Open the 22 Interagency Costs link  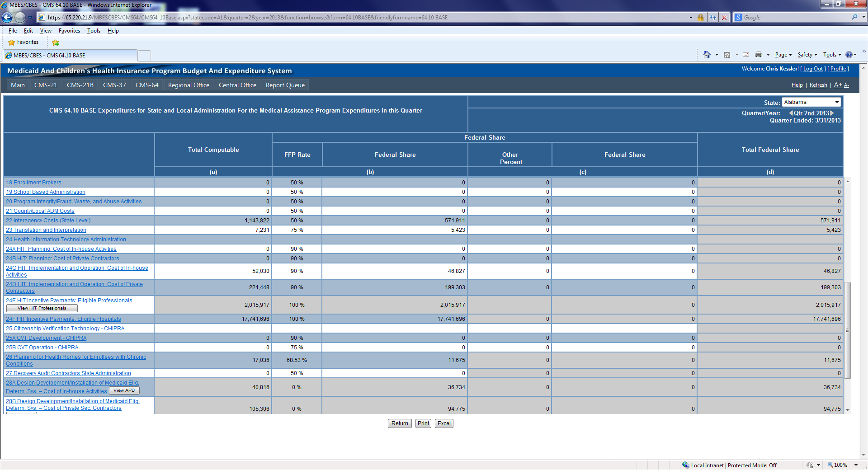tap(48, 221)
